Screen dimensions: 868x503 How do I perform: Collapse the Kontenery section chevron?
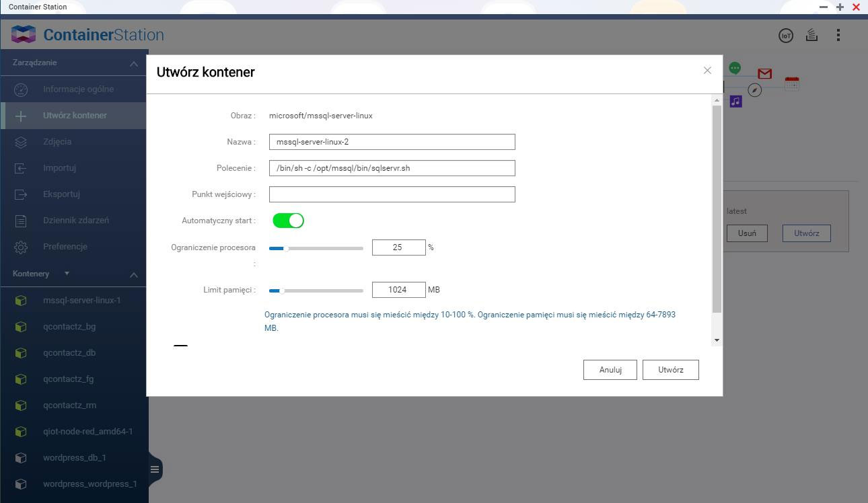coord(133,274)
